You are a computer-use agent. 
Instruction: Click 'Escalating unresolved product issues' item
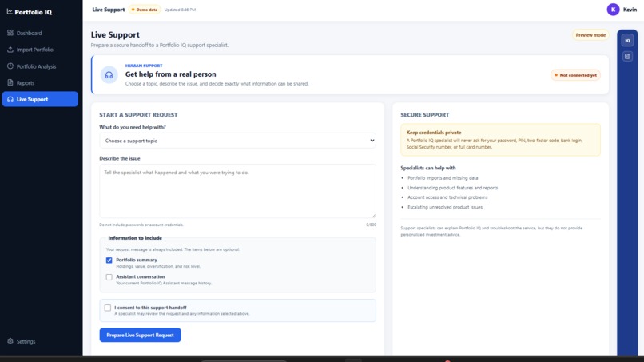[x=445, y=207]
